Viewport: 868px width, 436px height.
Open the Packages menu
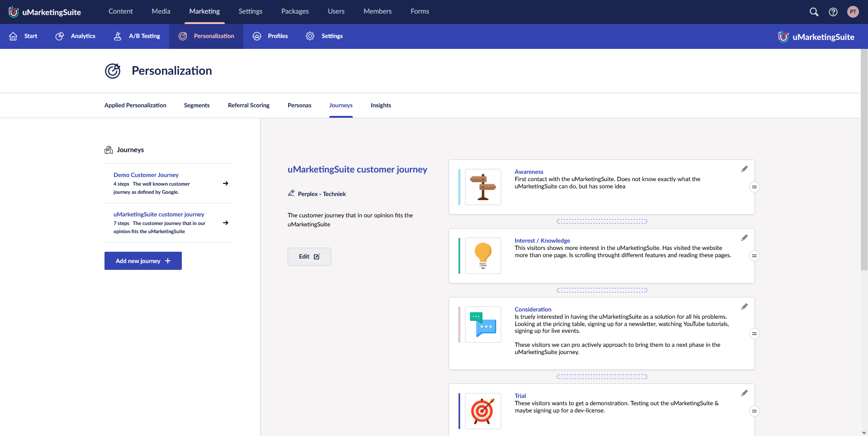(295, 11)
